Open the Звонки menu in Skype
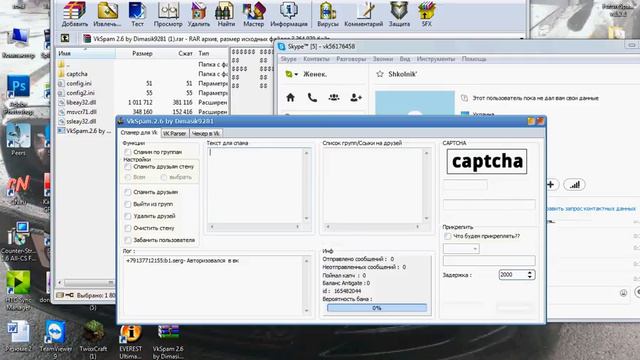Image resolution: width=640 pixels, height=360 pixels. pyautogui.click(x=383, y=59)
